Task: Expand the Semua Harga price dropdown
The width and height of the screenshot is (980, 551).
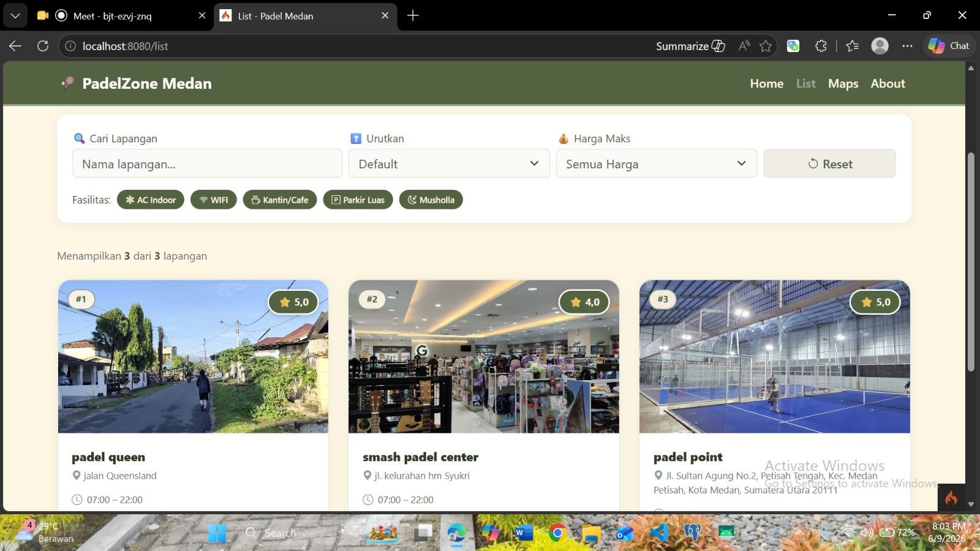Action: [x=657, y=164]
